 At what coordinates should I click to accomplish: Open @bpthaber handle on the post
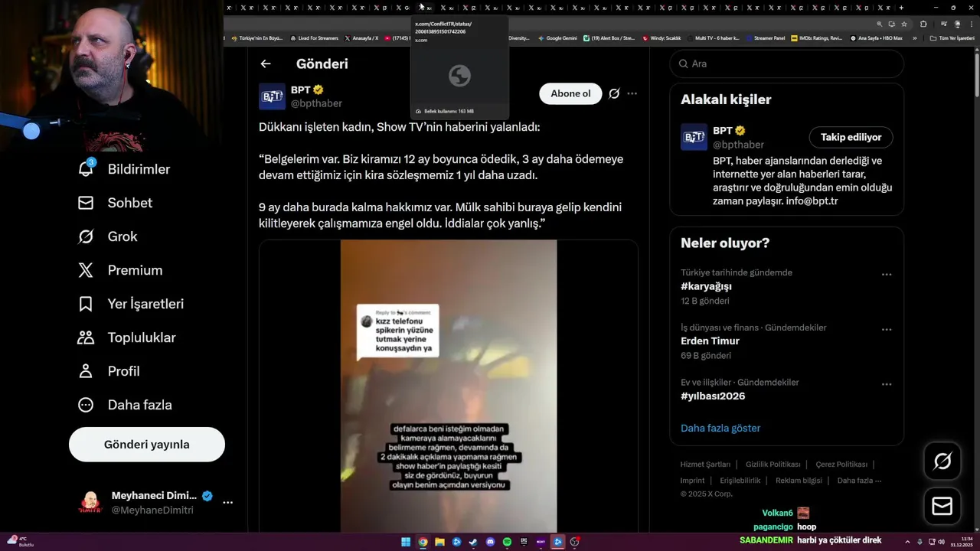[x=316, y=103]
